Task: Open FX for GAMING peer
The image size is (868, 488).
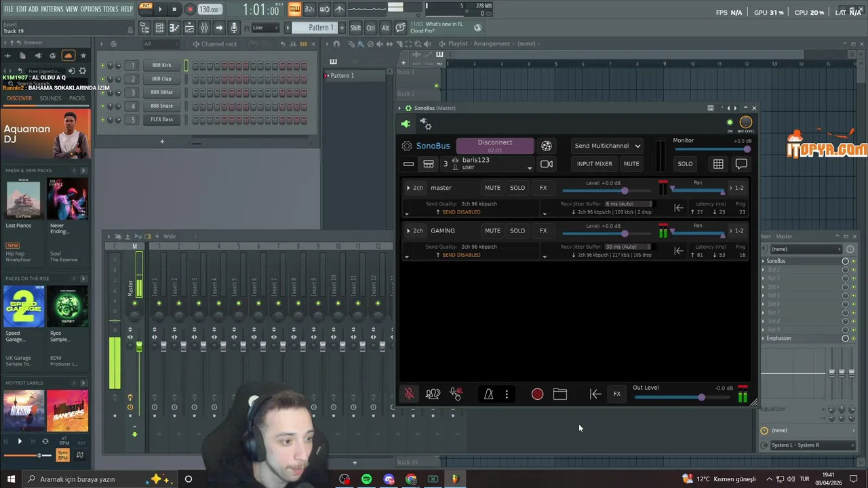Action: pyautogui.click(x=543, y=230)
